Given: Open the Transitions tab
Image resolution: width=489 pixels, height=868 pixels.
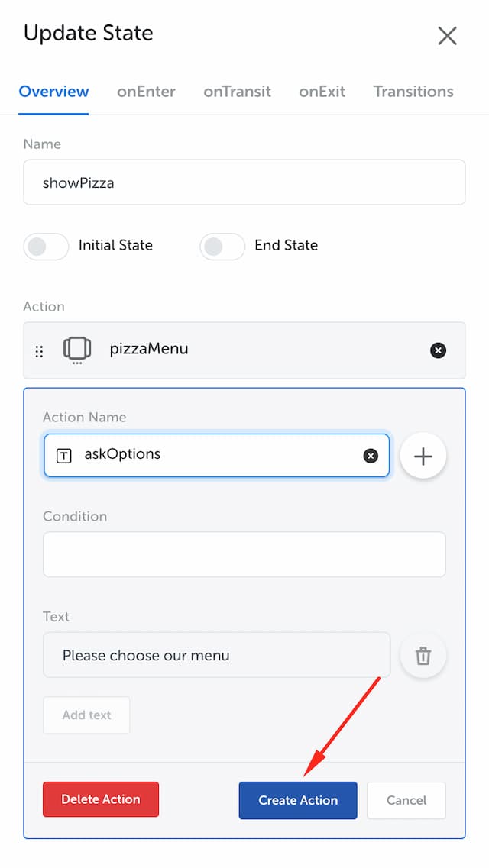Looking at the screenshot, I should (413, 92).
